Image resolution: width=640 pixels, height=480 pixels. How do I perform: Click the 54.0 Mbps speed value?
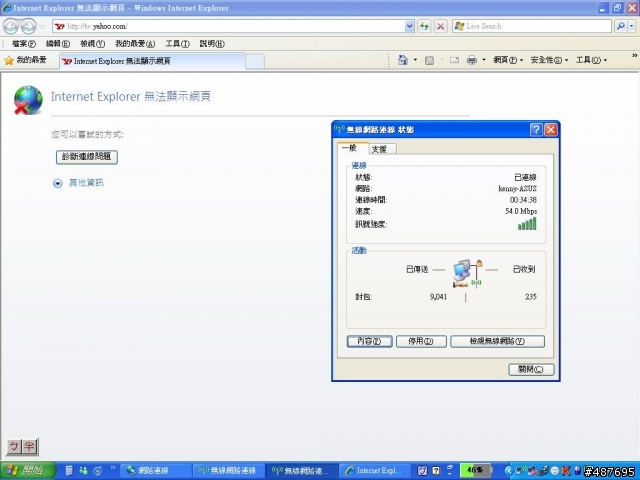click(x=521, y=211)
